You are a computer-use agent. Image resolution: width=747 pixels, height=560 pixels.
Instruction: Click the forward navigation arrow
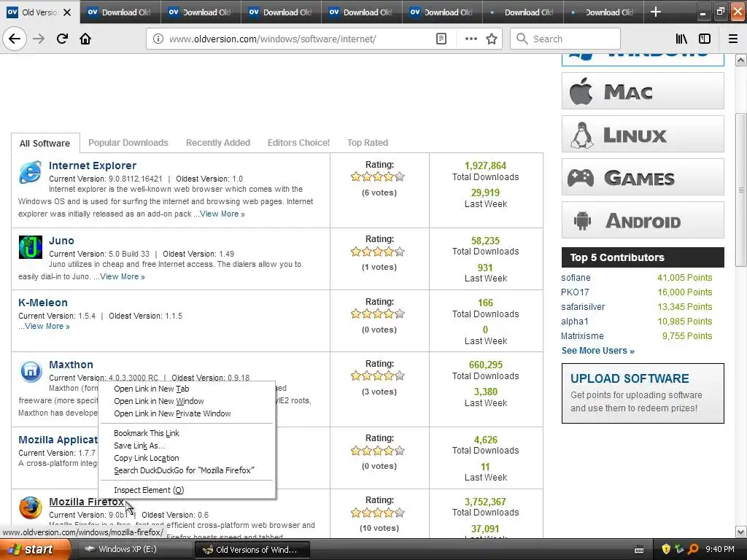(39, 39)
